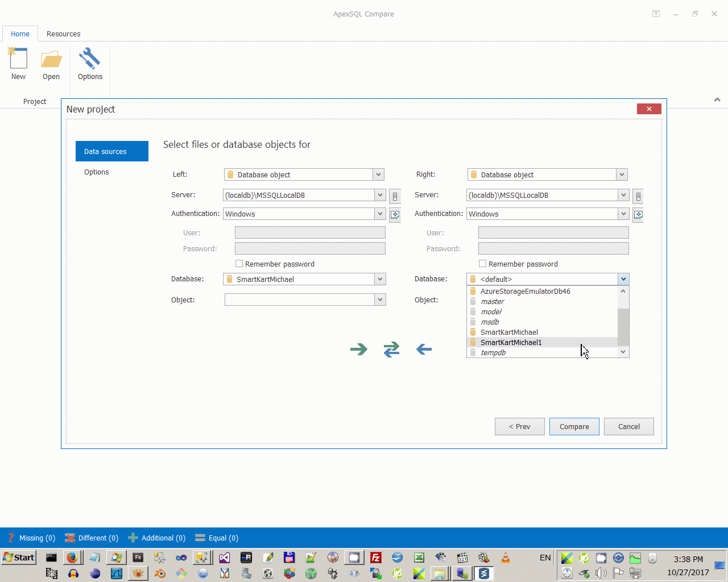Choose SmartKartMichael1 from database list
Image resolution: width=728 pixels, height=582 pixels.
point(542,342)
